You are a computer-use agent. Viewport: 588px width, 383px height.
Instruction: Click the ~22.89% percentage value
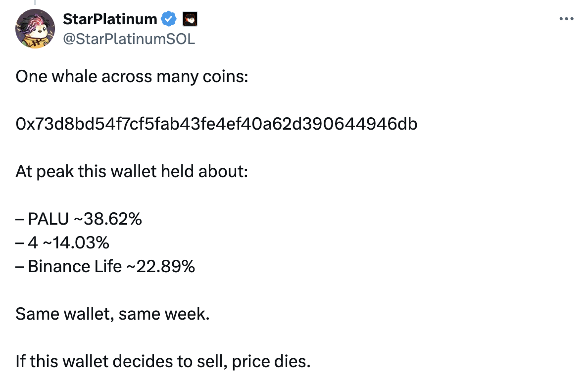(x=161, y=267)
